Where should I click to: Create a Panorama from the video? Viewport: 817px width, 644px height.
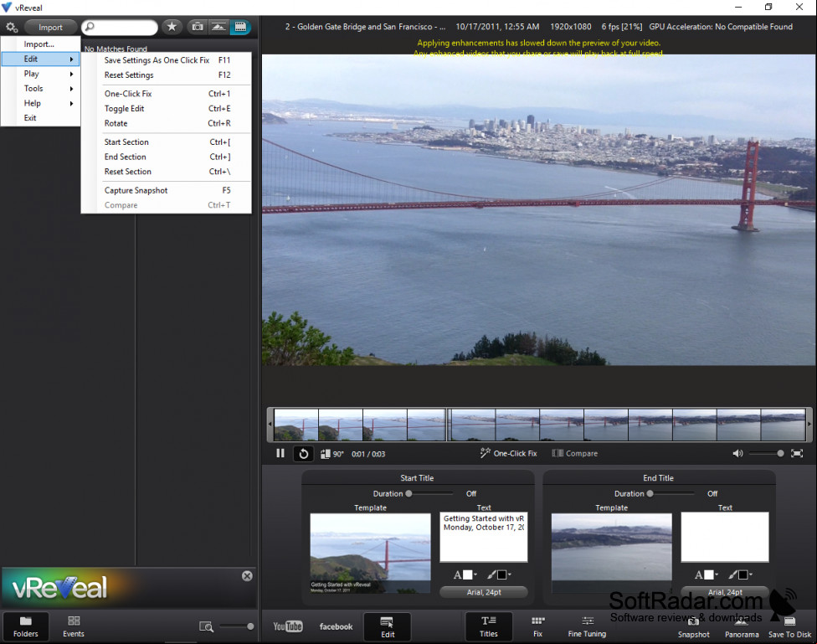(742, 627)
